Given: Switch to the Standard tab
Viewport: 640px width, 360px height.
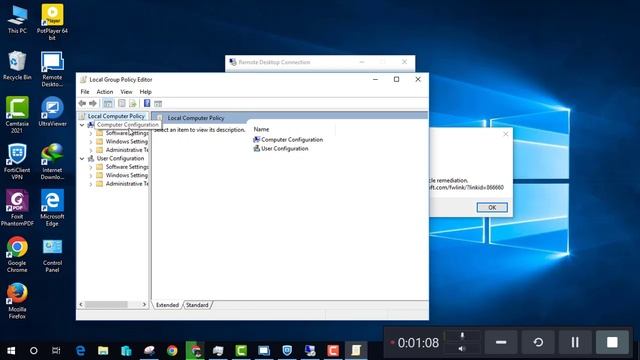Looking at the screenshot, I should point(197,305).
